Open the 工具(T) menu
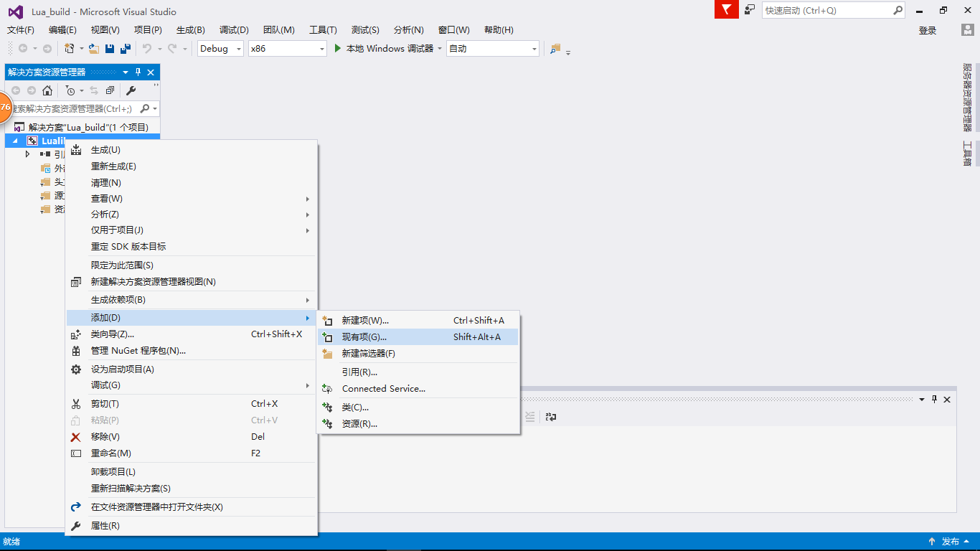The height and width of the screenshot is (551, 980). tap(323, 29)
